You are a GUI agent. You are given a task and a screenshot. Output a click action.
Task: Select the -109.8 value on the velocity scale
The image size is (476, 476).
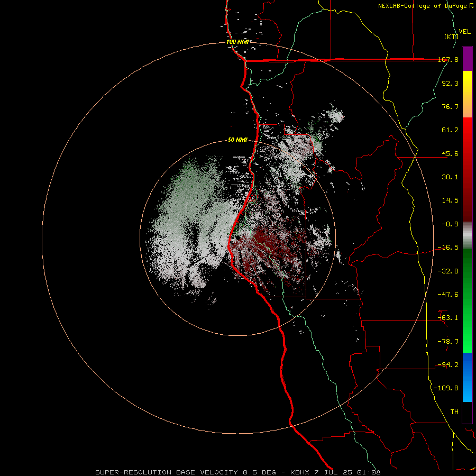(x=446, y=388)
